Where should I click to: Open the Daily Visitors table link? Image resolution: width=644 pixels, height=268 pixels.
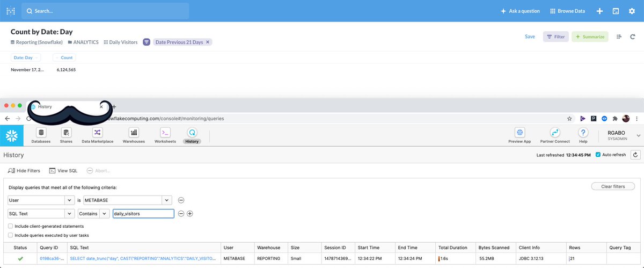[x=120, y=42]
